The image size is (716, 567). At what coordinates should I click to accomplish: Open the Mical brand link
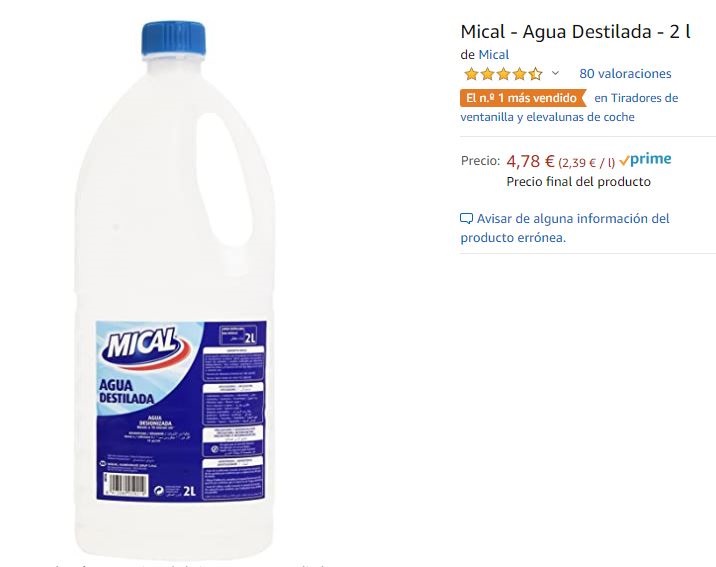coord(493,55)
